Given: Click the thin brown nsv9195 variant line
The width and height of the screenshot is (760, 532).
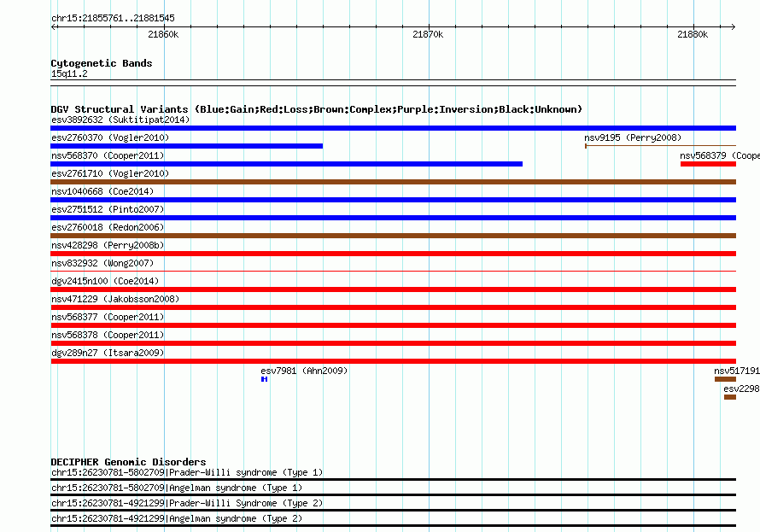Looking at the screenshot, I should (x=660, y=146).
